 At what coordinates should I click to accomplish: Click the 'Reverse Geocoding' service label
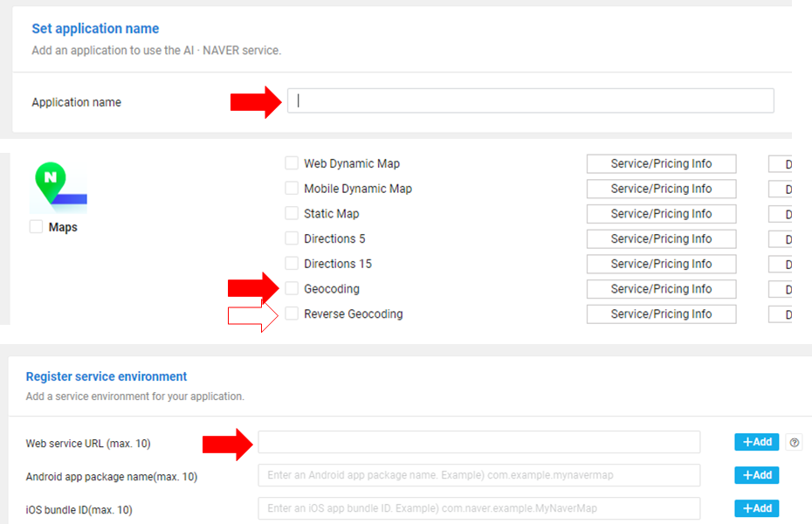tap(354, 314)
